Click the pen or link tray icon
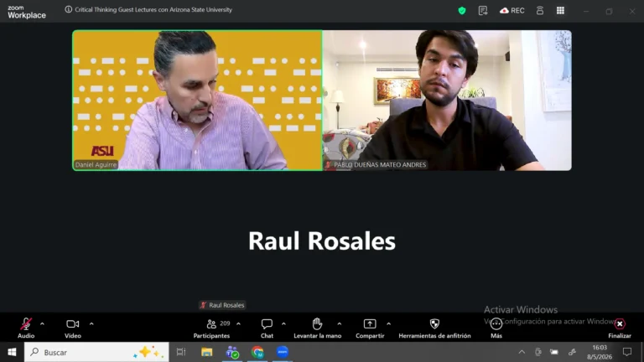The width and height of the screenshot is (644, 362). pyautogui.click(x=572, y=352)
